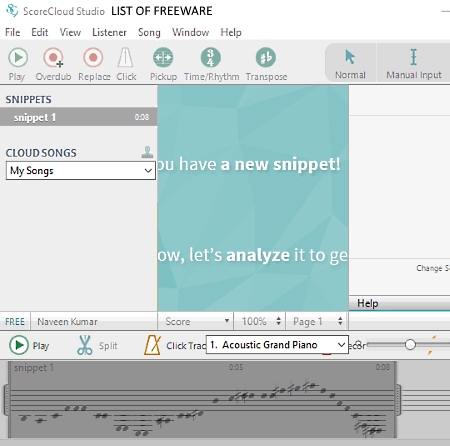Click the 'a new snippet!' banner text
Viewport: 450px width, 446px height.
click(280, 164)
